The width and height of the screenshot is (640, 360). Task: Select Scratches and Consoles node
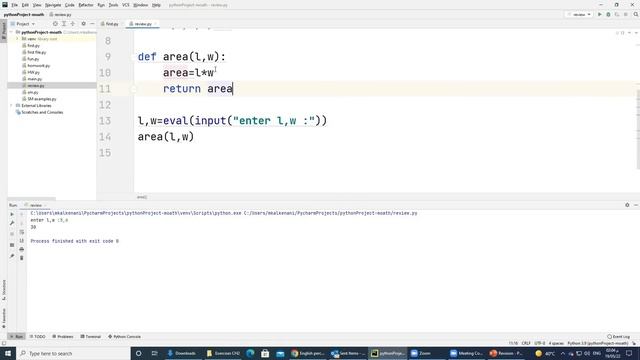click(x=42, y=112)
